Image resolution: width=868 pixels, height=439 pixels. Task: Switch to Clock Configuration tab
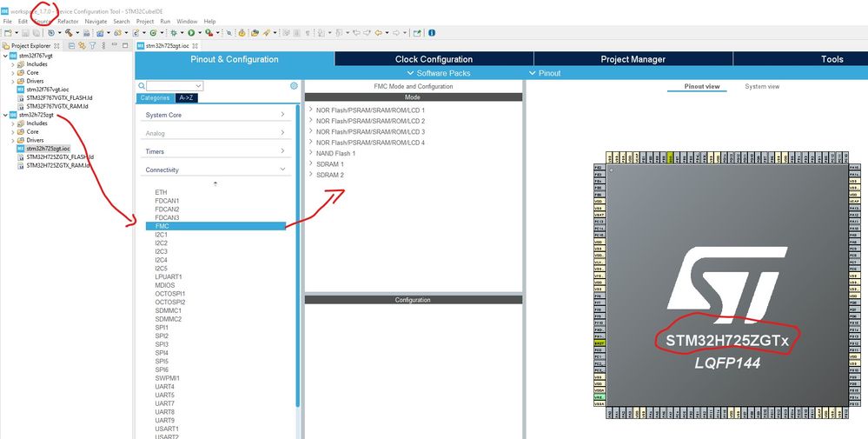(434, 59)
